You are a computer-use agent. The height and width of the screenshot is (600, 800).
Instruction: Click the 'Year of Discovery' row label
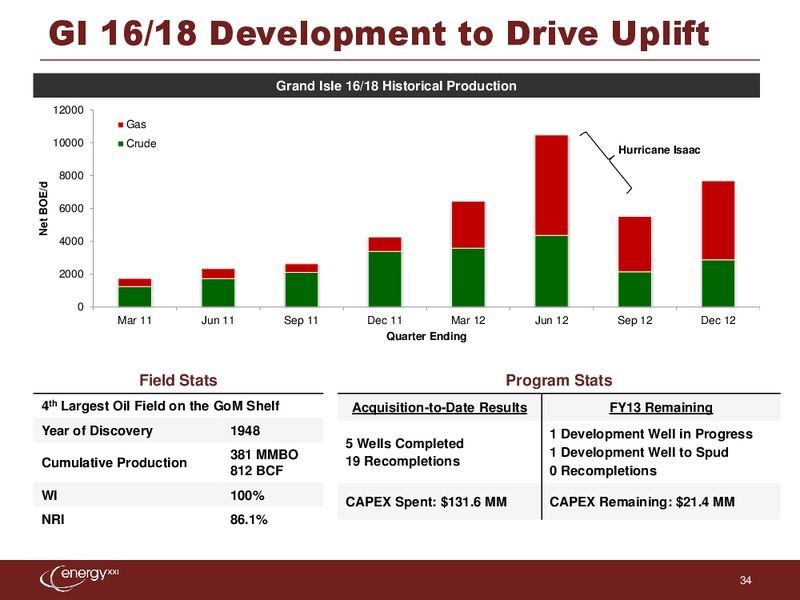point(97,431)
